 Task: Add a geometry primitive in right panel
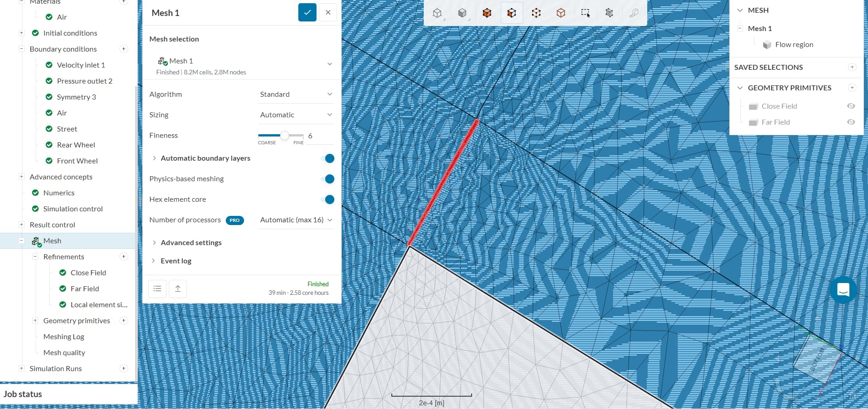coord(852,88)
